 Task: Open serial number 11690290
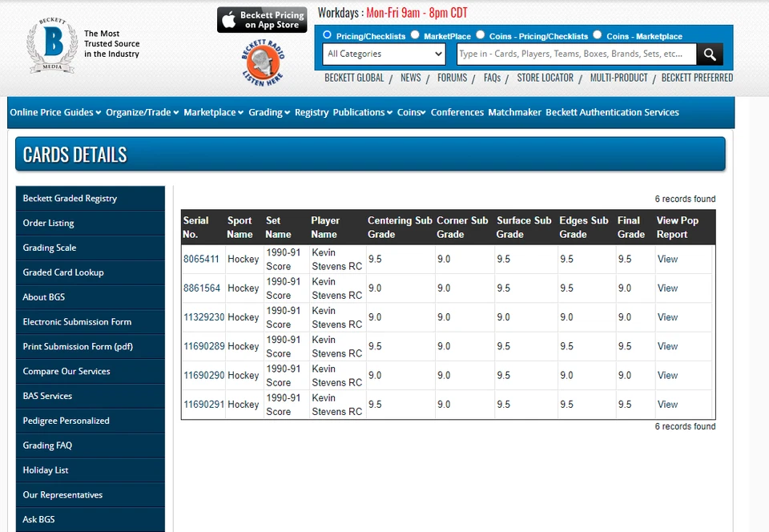(204, 375)
